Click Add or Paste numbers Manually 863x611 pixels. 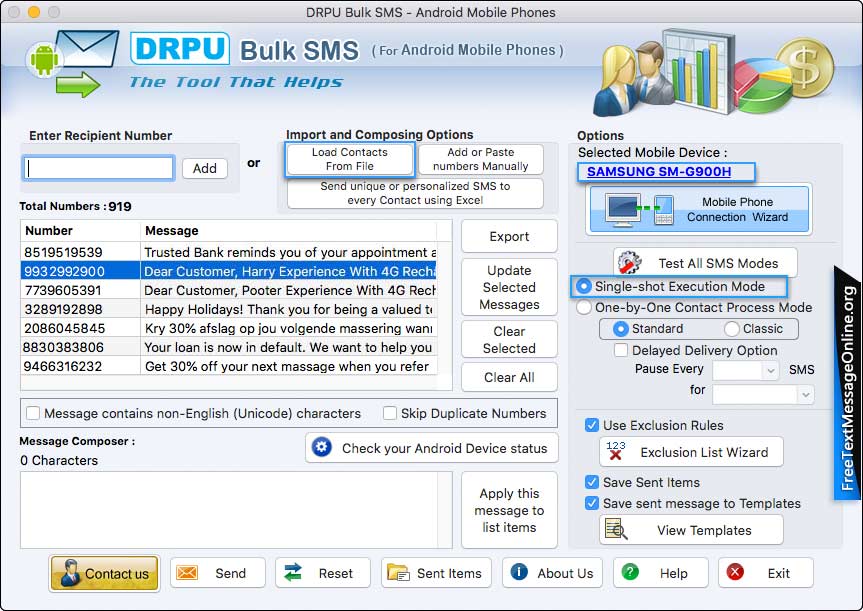tap(480, 159)
